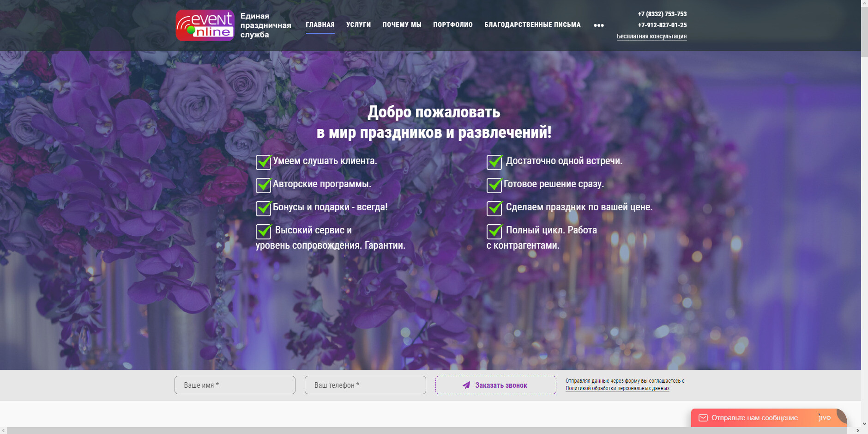Click the text Авторские программы
868x434 pixels.
tap(322, 184)
